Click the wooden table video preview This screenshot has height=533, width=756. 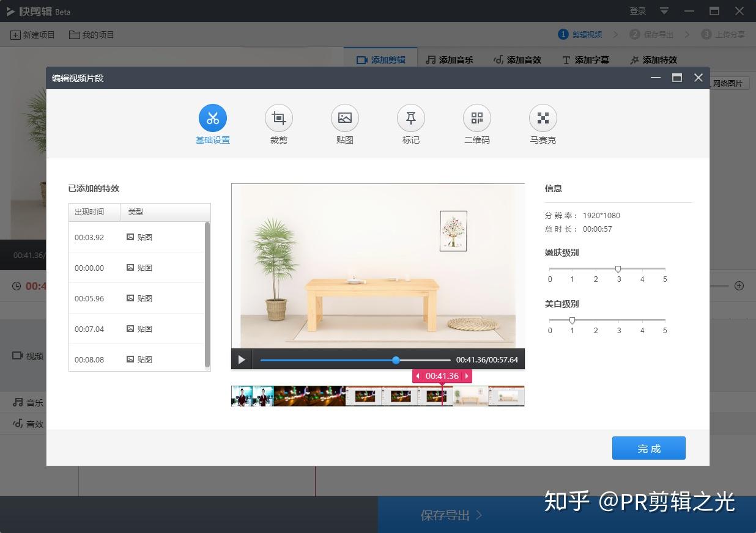(x=378, y=266)
